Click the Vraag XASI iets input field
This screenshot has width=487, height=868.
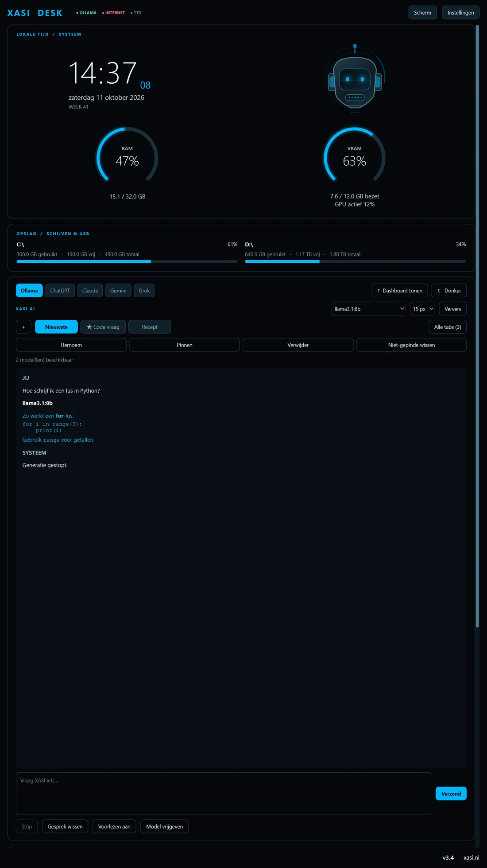(x=224, y=794)
